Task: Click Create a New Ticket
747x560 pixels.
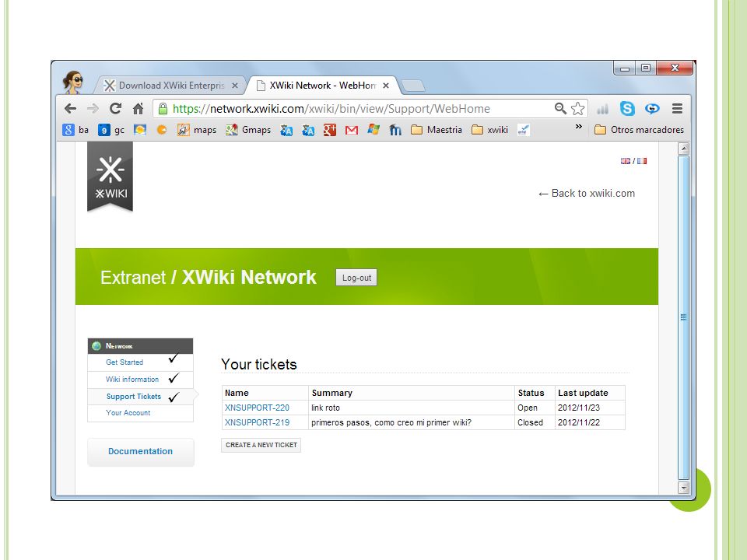Action: click(x=261, y=445)
